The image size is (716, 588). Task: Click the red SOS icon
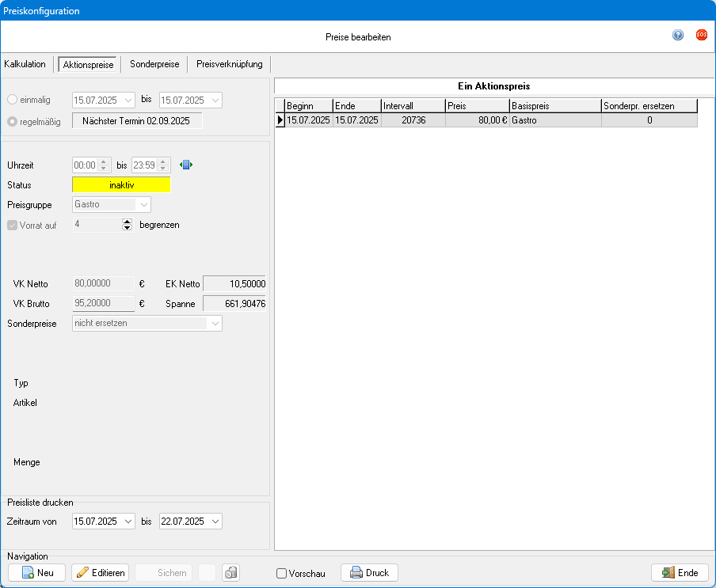(x=701, y=35)
